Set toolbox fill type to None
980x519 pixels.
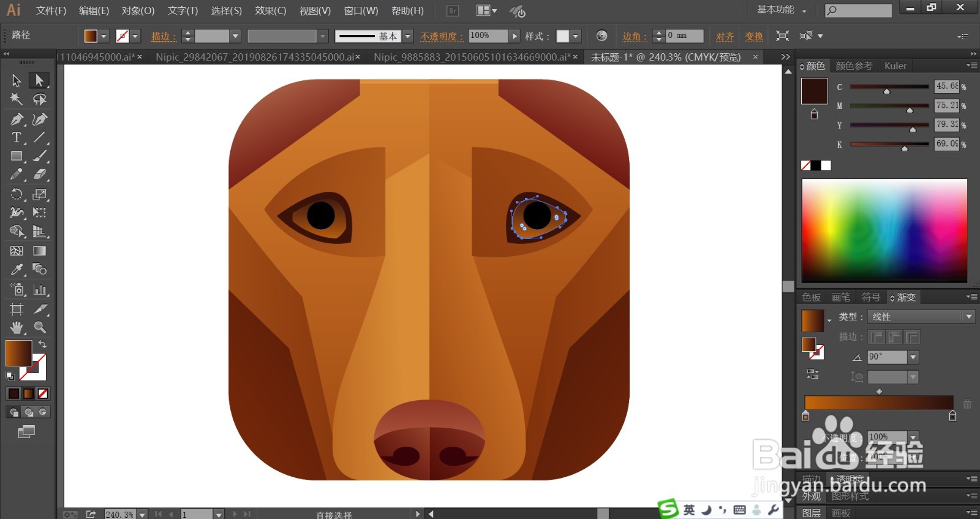click(43, 393)
